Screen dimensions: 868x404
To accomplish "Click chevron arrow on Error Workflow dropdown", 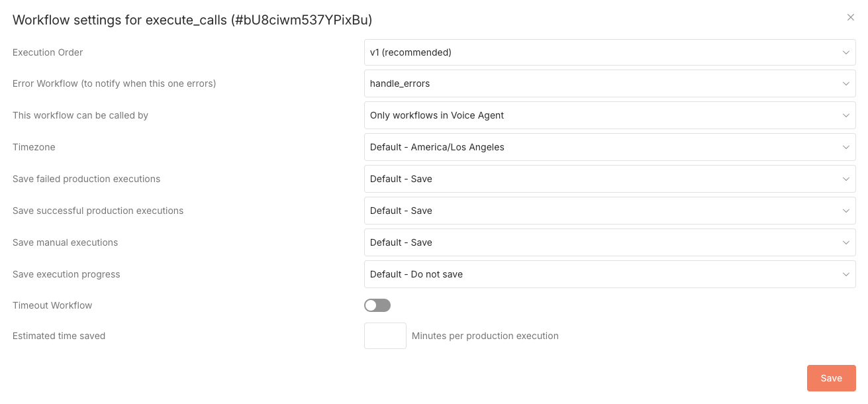I will click(845, 84).
